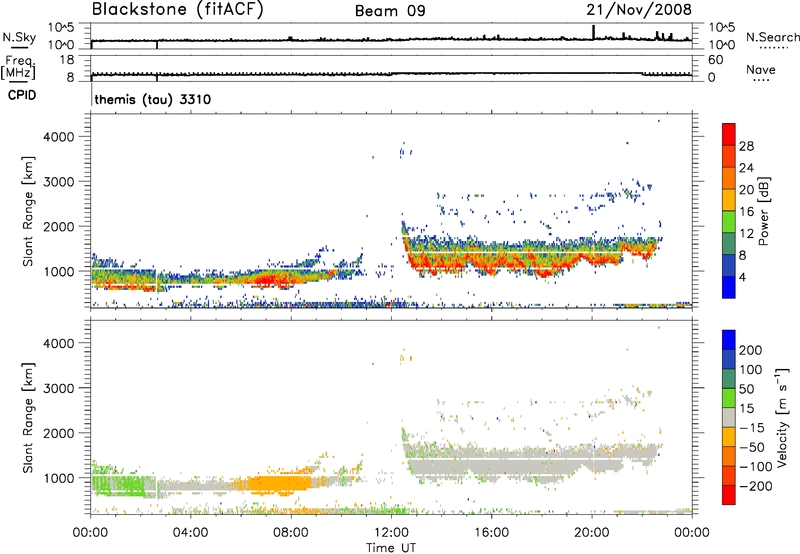
Task: Click the 'Blackstone (fitACF)' title text
Action: 178,9
